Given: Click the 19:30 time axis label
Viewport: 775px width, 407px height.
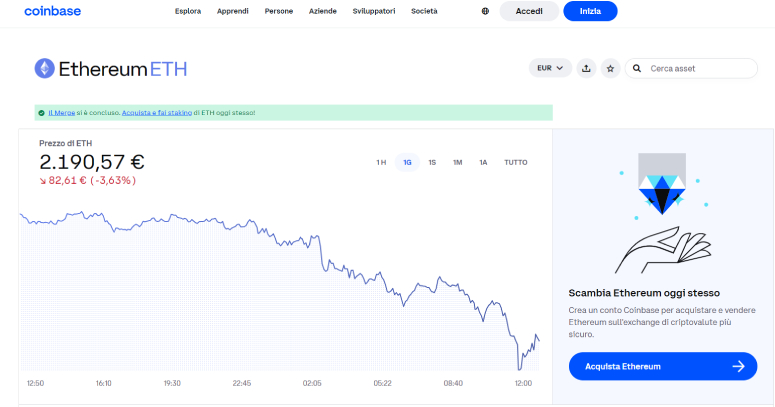Looking at the screenshot, I should pos(172,383).
